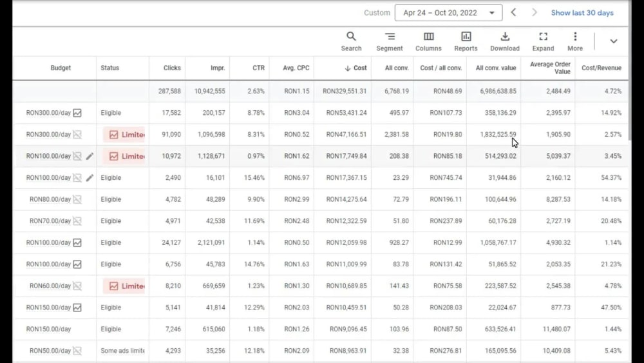Click average order value 11,480.07

click(556, 329)
